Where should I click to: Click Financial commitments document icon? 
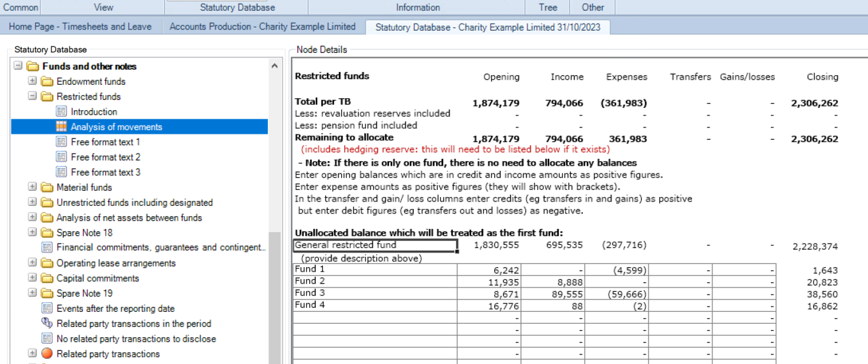click(x=47, y=247)
